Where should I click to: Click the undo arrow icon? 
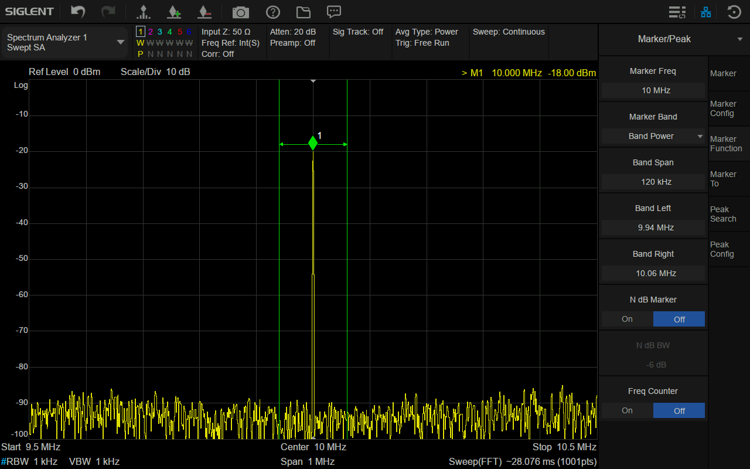tap(78, 11)
